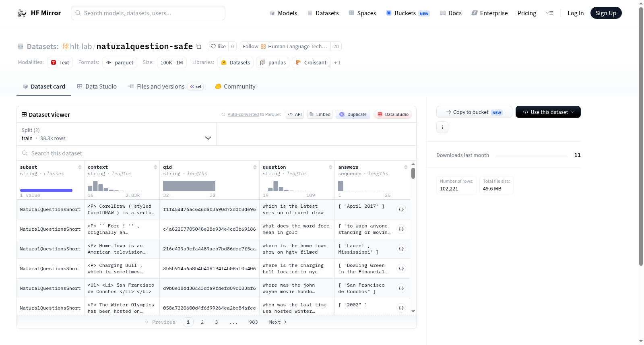Open the Use this dataset dropdown
The image size is (644, 345).
(x=548, y=112)
